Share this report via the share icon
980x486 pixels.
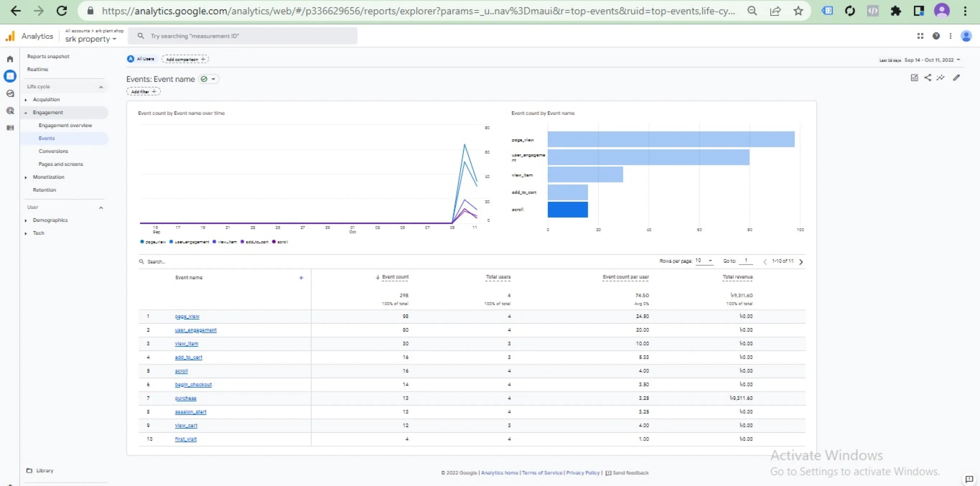(928, 78)
